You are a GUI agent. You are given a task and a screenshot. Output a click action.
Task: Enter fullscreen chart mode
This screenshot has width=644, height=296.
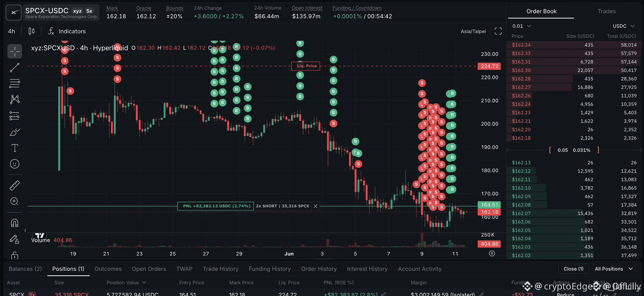click(x=498, y=31)
